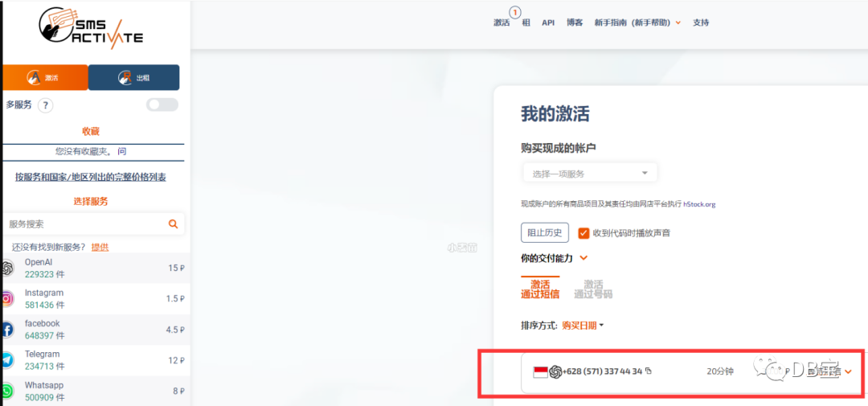The height and width of the screenshot is (406, 868).
Task: Click 648397 件 count under facebook
Action: point(45,336)
